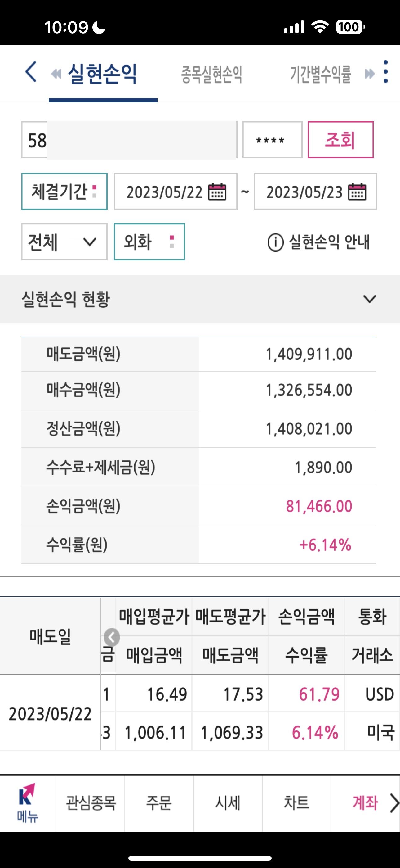Tap the password field showing ****
Screen dimensions: 400x868
[272, 139]
